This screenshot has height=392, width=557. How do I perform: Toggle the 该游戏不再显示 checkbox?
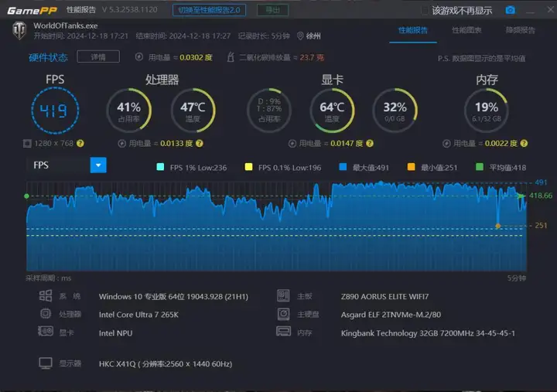click(x=425, y=11)
